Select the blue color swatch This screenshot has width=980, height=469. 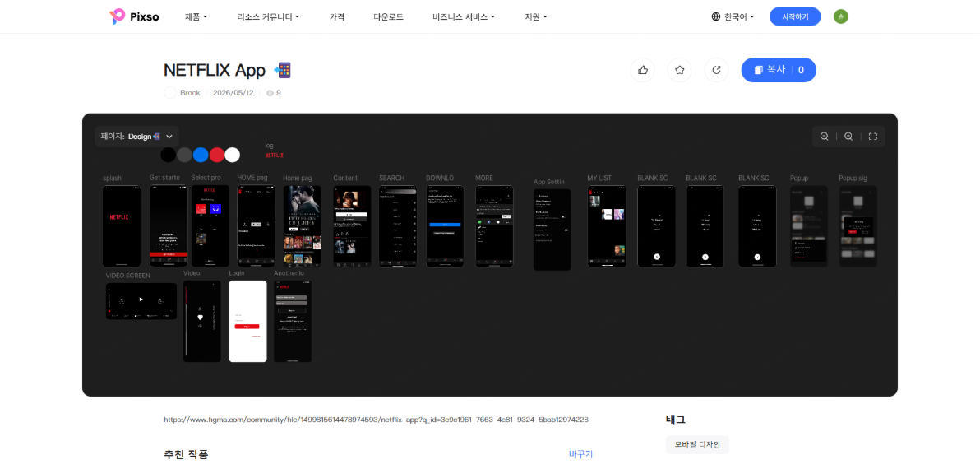201,155
